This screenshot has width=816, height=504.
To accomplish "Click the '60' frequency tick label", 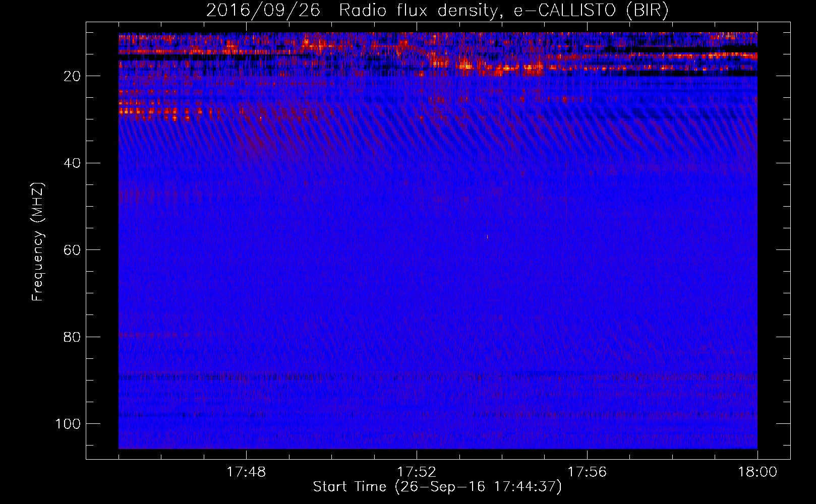I will click(72, 250).
